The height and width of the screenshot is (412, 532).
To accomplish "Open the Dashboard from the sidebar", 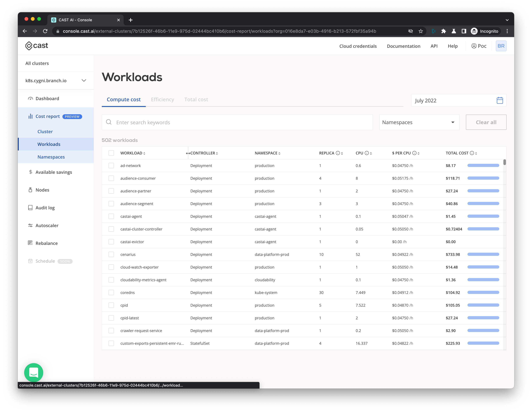I will pos(31,98).
